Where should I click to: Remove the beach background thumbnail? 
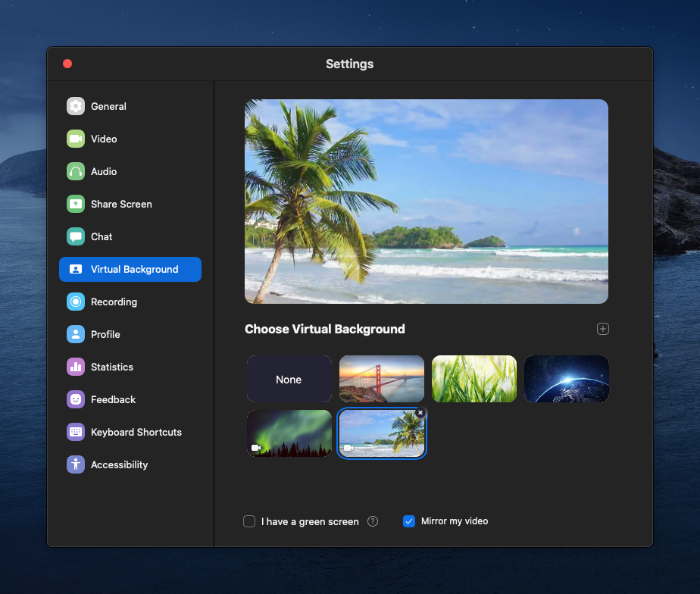pyautogui.click(x=420, y=413)
